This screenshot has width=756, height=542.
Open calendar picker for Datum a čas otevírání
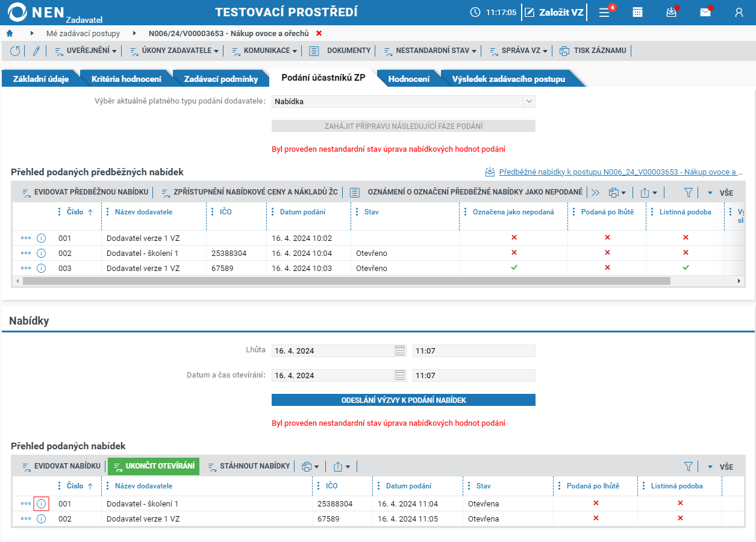(400, 375)
